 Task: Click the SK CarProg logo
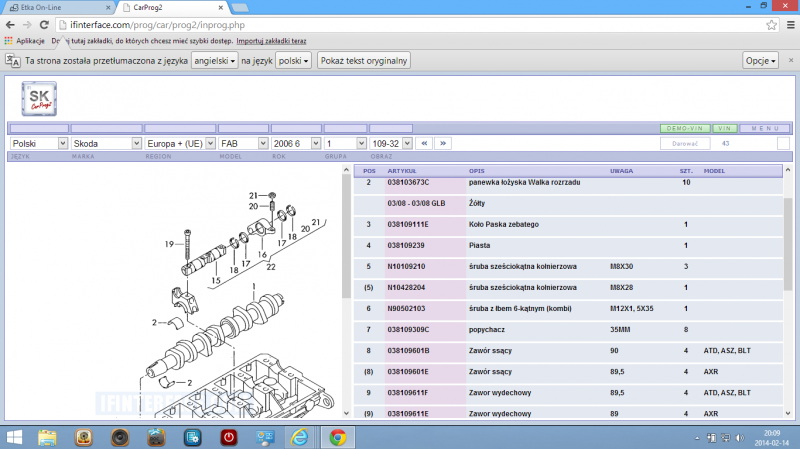39,98
